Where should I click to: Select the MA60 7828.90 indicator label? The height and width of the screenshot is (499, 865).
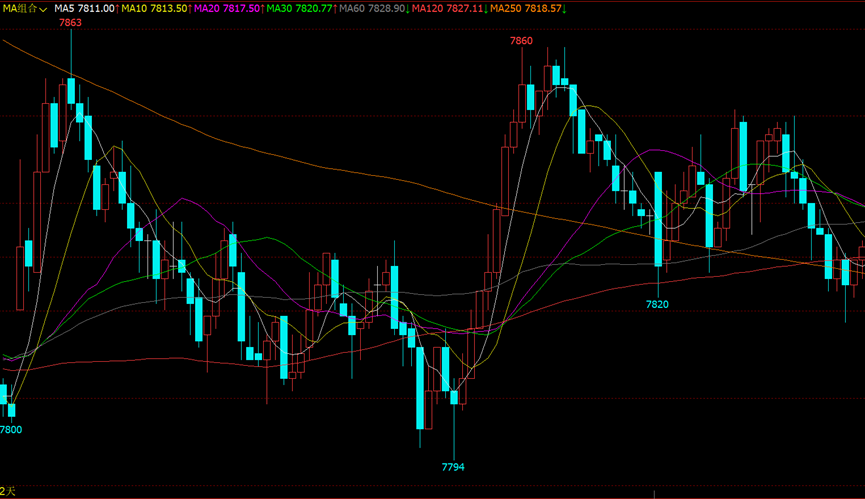point(374,9)
